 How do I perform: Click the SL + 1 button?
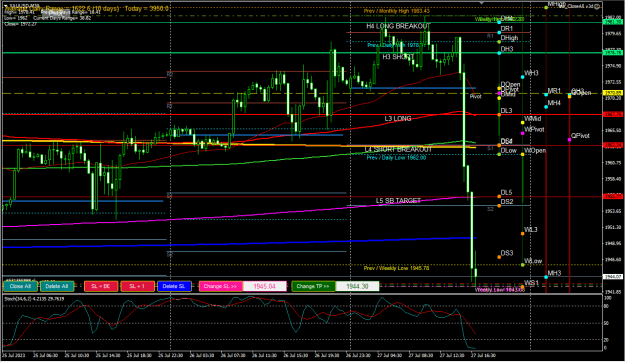pyautogui.click(x=138, y=286)
